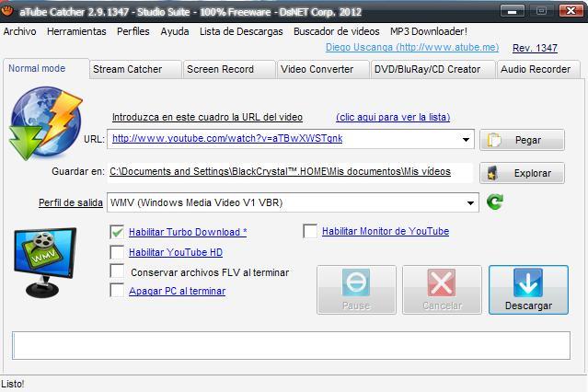The width and height of the screenshot is (588, 392).
Task: Open the Perfiles menu
Action: (133, 31)
